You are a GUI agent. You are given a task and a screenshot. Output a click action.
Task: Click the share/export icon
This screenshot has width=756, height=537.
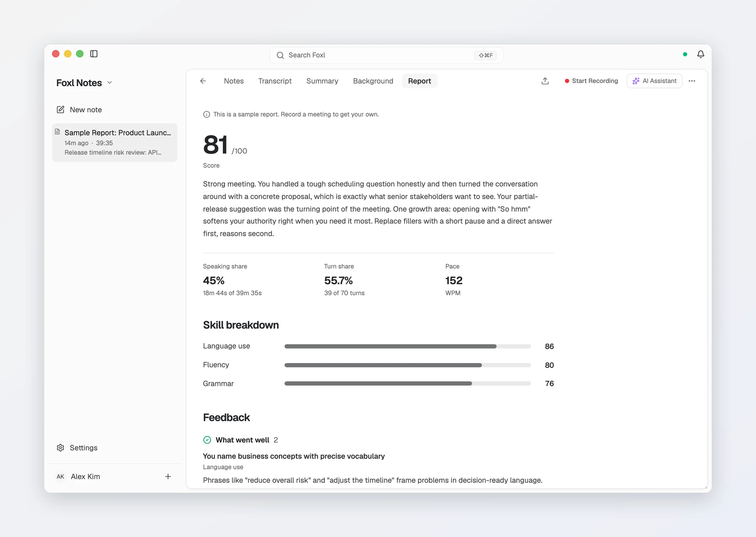click(545, 81)
